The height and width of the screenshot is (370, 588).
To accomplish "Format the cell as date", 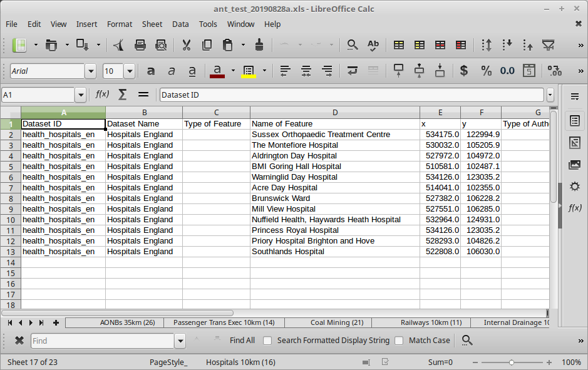I will click(x=529, y=71).
